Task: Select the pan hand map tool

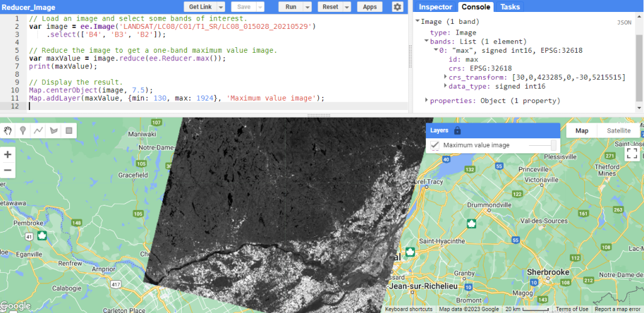Action: click(8, 131)
